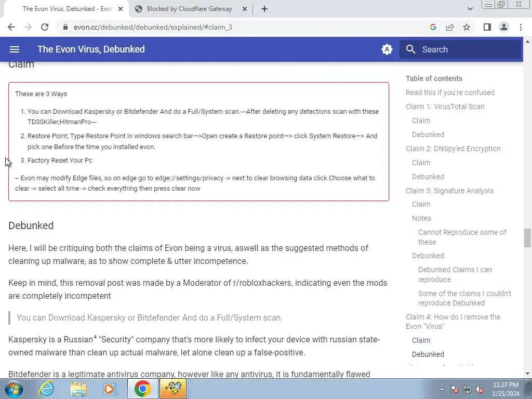Image resolution: width=532 pixels, height=399 pixels.
Task: Jump to Claim 2: DNSpy'ed Encryption
Action: pyautogui.click(x=453, y=149)
